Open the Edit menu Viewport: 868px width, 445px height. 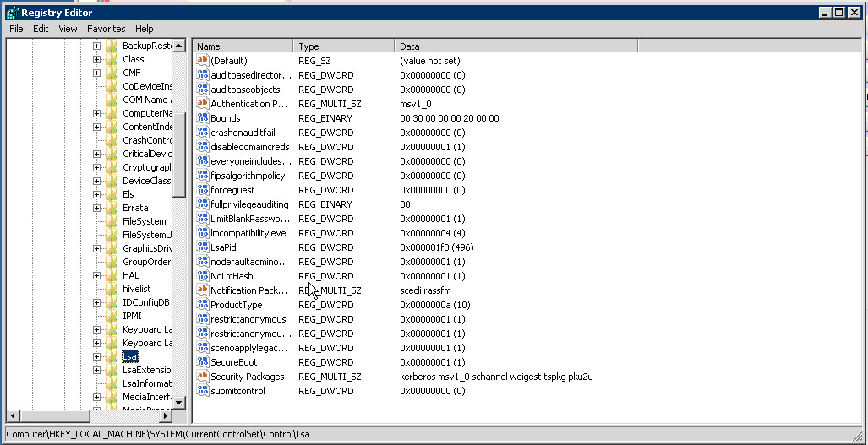pyautogui.click(x=41, y=29)
